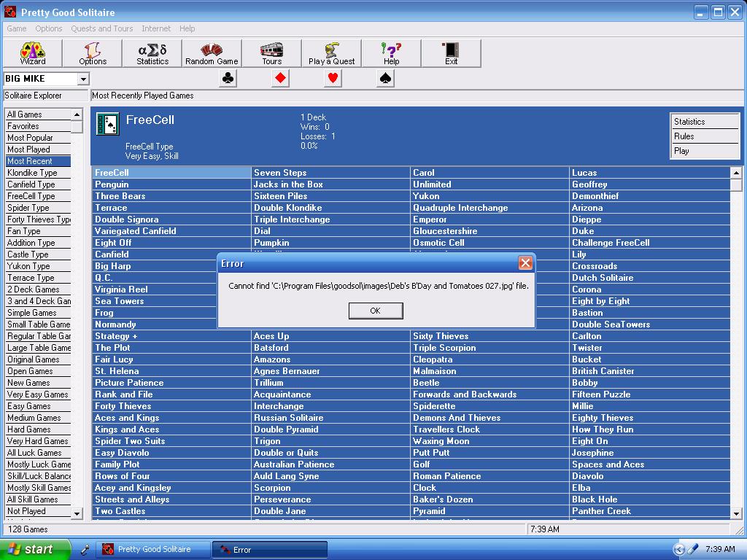Select Yukon in the game list
This screenshot has height=560, width=747.
point(489,196)
